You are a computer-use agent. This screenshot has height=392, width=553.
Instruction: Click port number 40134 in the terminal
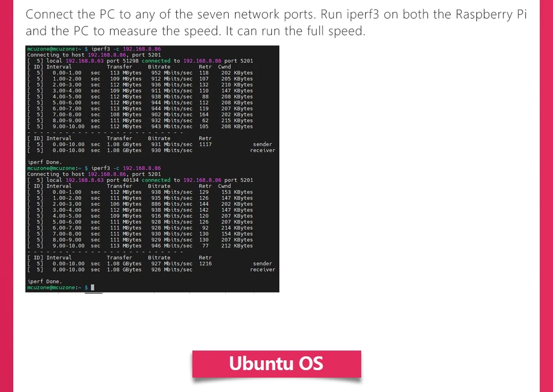point(127,180)
